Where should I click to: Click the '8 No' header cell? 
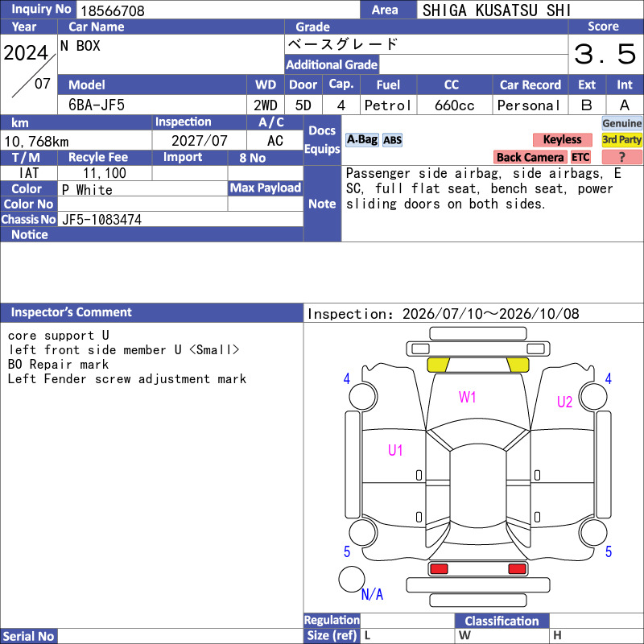(266, 158)
